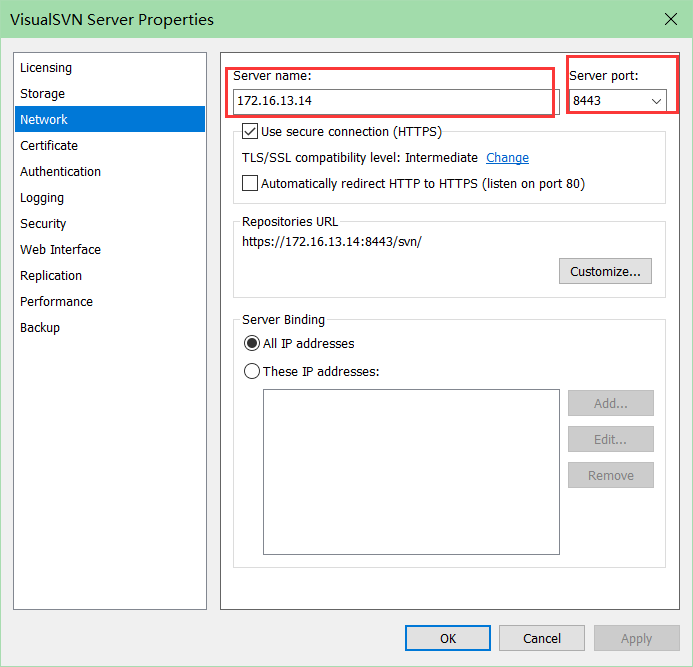Close the VisualSVN Server Properties window

pos(670,19)
